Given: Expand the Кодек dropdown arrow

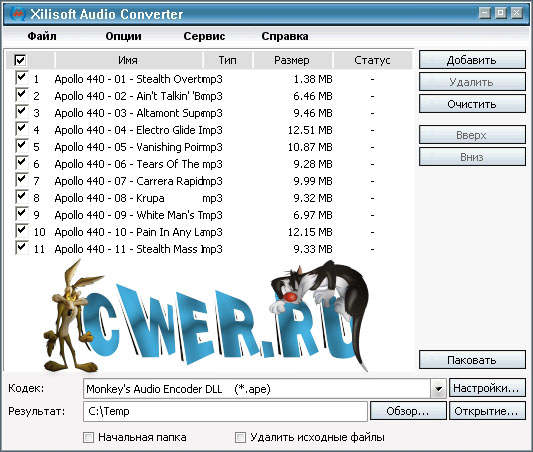Looking at the screenshot, I should (439, 389).
